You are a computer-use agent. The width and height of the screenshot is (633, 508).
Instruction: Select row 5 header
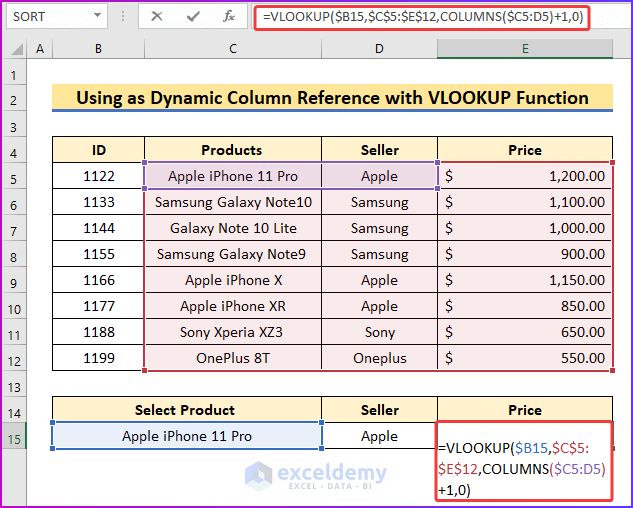coord(14,176)
